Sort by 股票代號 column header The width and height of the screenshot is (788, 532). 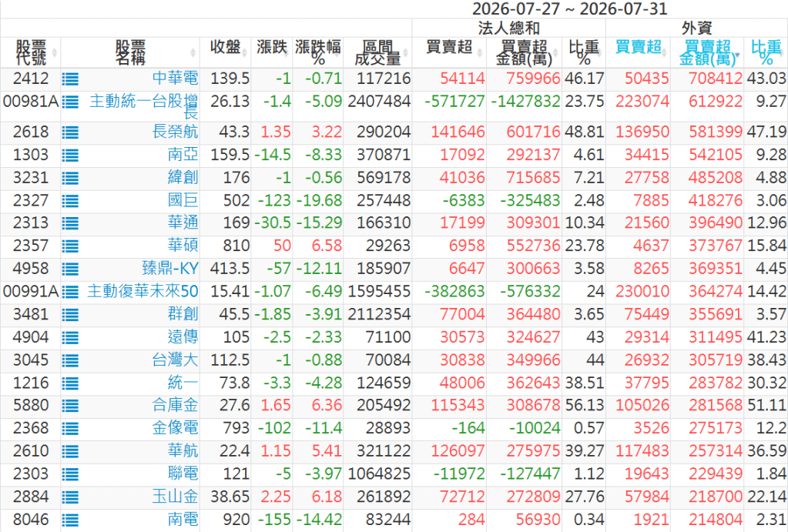tap(31, 53)
